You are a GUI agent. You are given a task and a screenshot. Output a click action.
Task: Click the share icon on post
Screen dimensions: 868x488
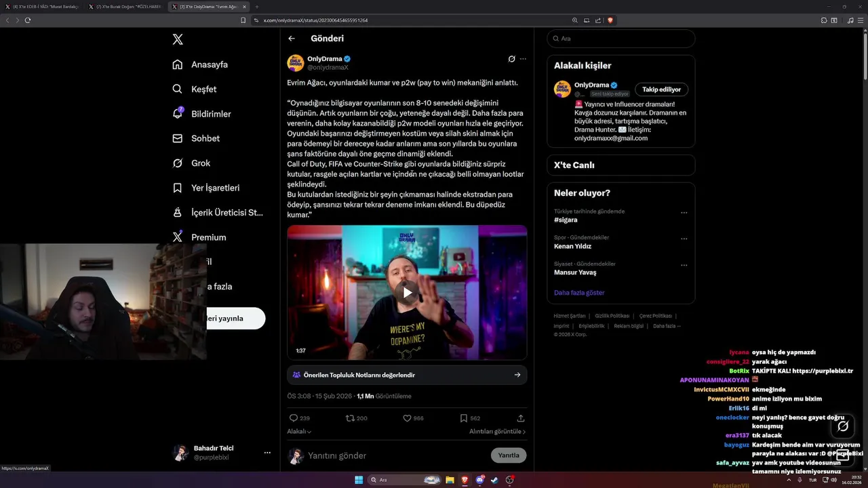coord(521,418)
